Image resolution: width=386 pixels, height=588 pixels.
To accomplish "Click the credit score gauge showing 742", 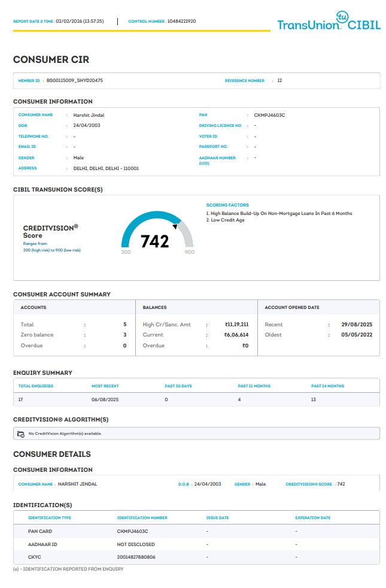I will click(x=157, y=234).
